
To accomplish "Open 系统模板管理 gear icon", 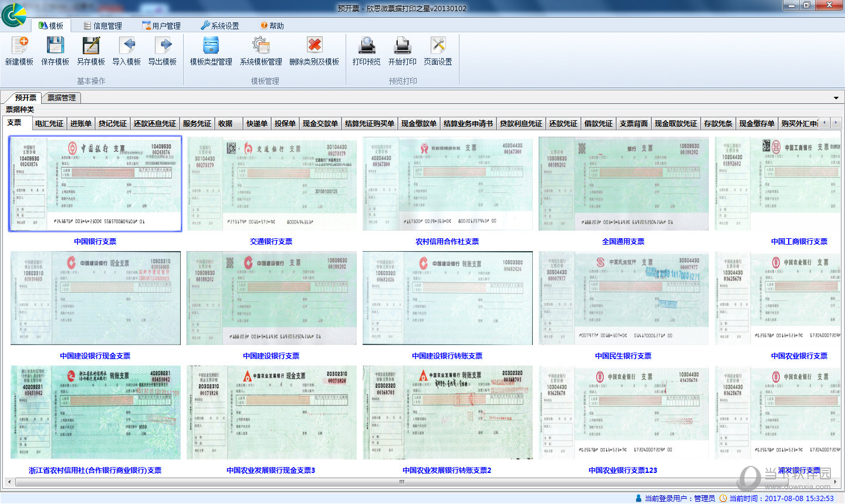I will pos(261,46).
